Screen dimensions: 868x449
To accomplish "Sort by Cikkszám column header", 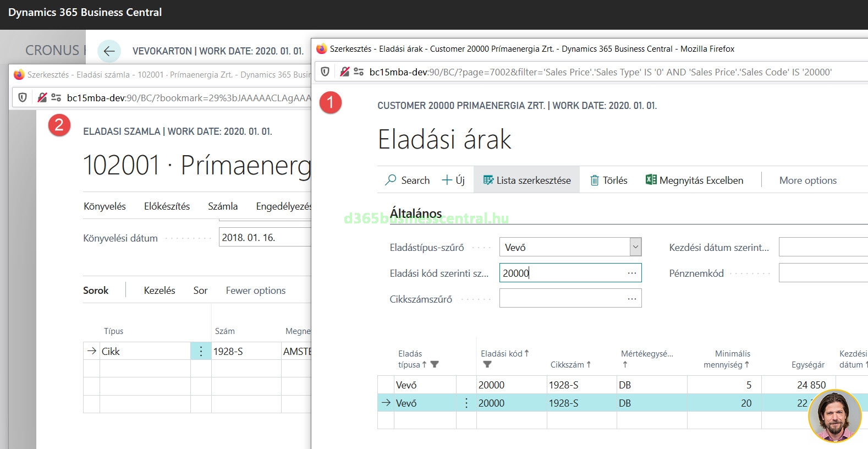I will (x=567, y=364).
